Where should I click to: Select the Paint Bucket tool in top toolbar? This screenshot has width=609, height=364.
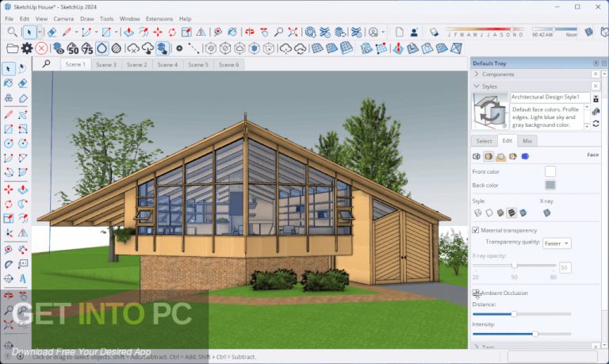click(232, 33)
